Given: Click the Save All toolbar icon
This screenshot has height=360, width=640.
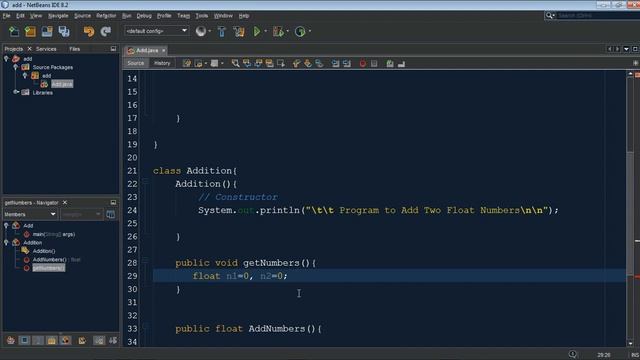Looking at the screenshot, I should tap(64, 31).
